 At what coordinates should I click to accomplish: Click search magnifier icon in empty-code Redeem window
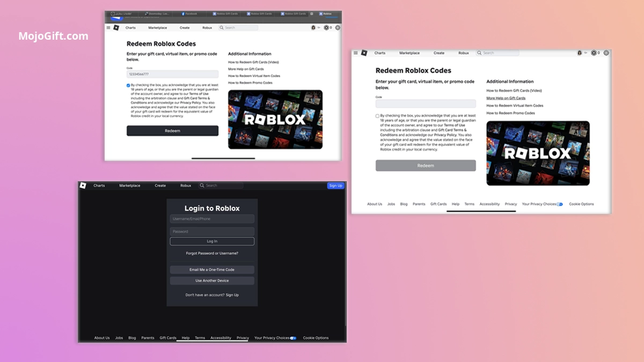coord(480,53)
